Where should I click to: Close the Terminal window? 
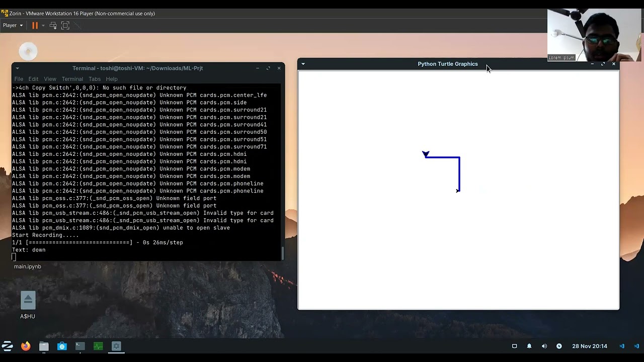[279, 68]
